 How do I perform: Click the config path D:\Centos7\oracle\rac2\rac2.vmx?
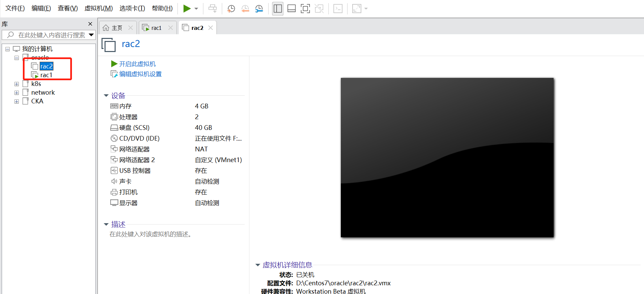pos(343,283)
